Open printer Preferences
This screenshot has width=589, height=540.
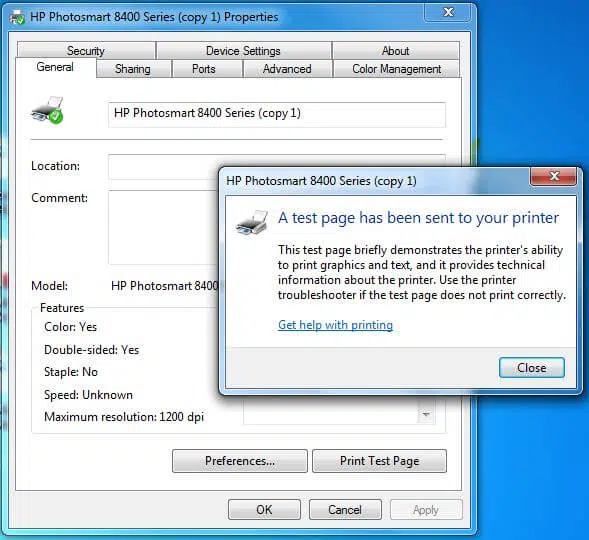click(240, 461)
